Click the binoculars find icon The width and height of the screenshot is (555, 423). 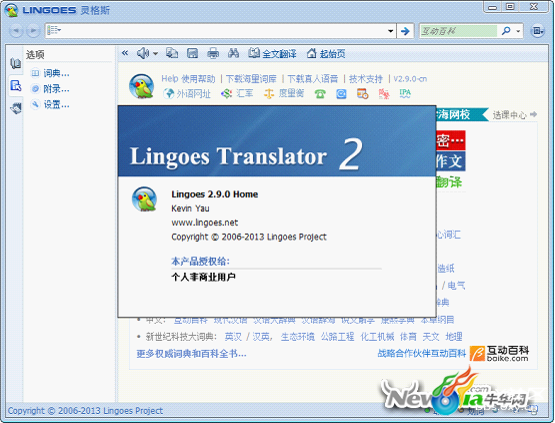[x=233, y=53]
